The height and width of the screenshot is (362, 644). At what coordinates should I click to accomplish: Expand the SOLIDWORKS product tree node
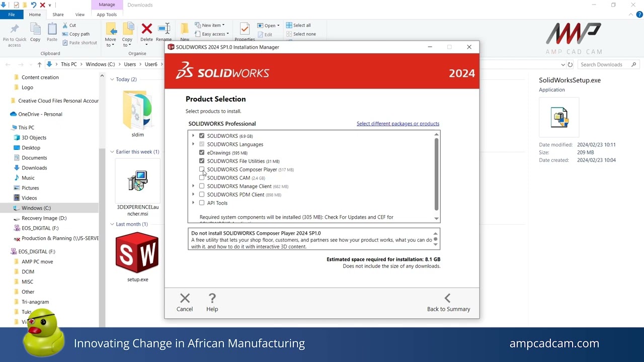click(193, 136)
